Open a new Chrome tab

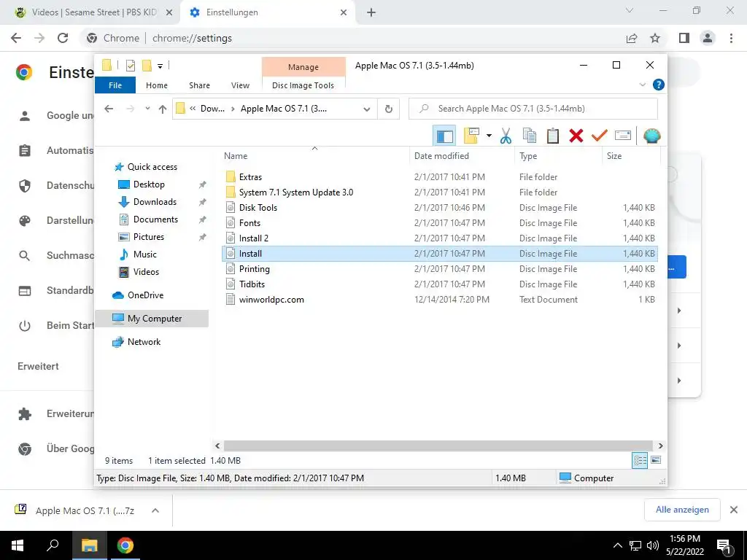pyautogui.click(x=371, y=13)
